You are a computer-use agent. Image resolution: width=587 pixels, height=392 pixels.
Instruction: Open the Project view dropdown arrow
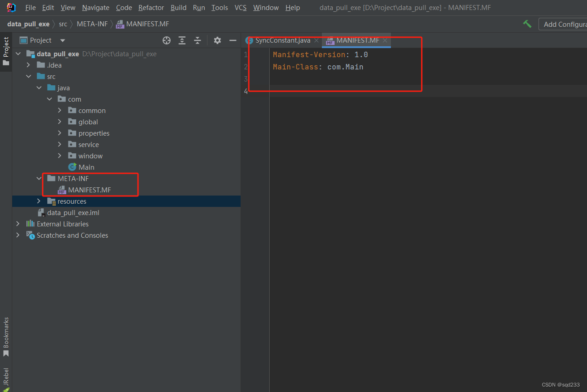[63, 40]
